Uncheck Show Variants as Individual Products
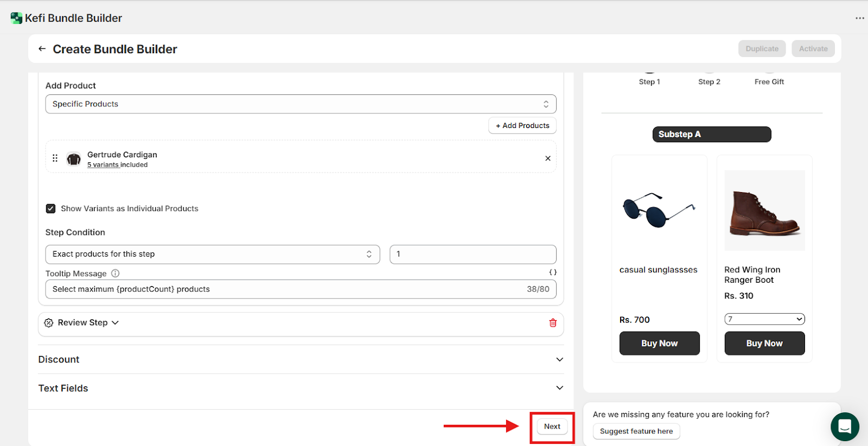Image resolution: width=868 pixels, height=446 pixels. tap(51, 208)
